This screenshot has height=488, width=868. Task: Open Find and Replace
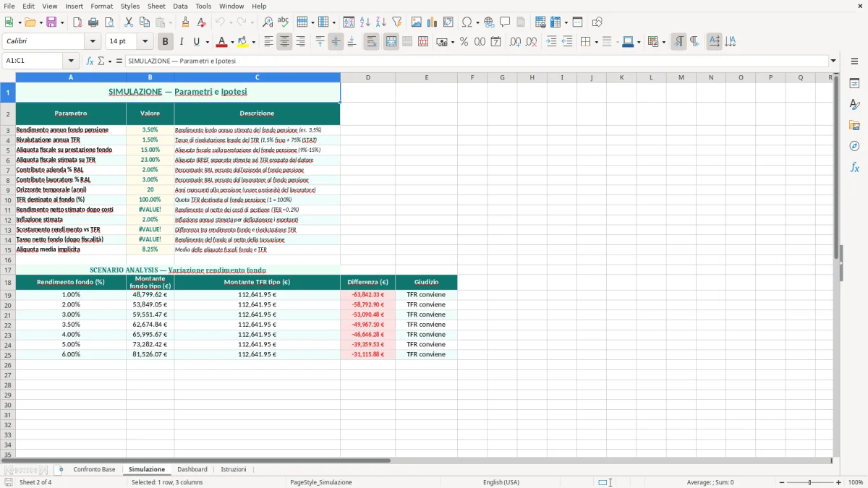click(x=268, y=22)
